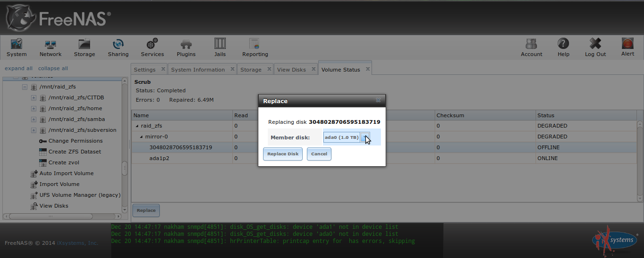
Task: Close the System Information tab
Action: 232,69
